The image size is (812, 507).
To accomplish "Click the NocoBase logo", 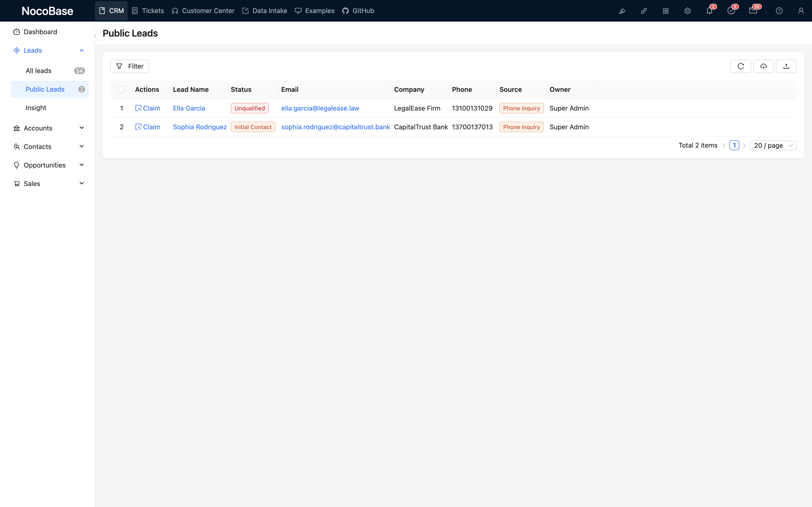I will [x=47, y=11].
